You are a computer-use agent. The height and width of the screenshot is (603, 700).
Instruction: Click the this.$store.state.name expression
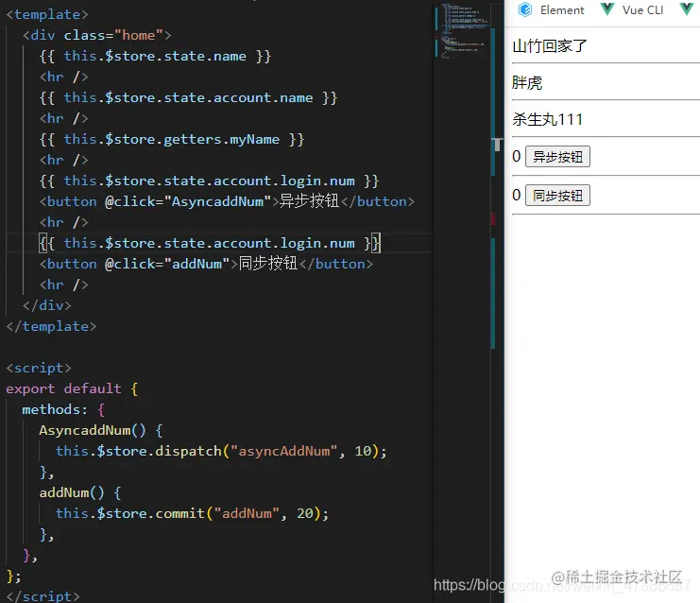155,56
